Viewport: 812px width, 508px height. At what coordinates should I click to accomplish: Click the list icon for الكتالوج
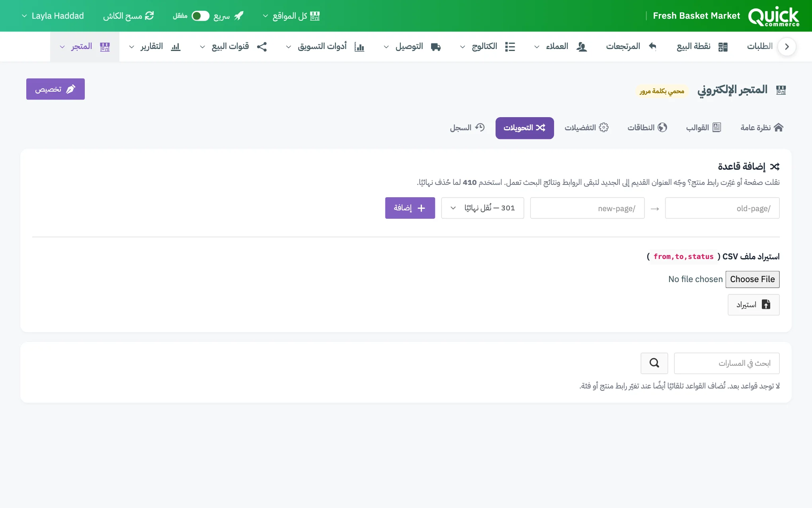click(x=510, y=47)
